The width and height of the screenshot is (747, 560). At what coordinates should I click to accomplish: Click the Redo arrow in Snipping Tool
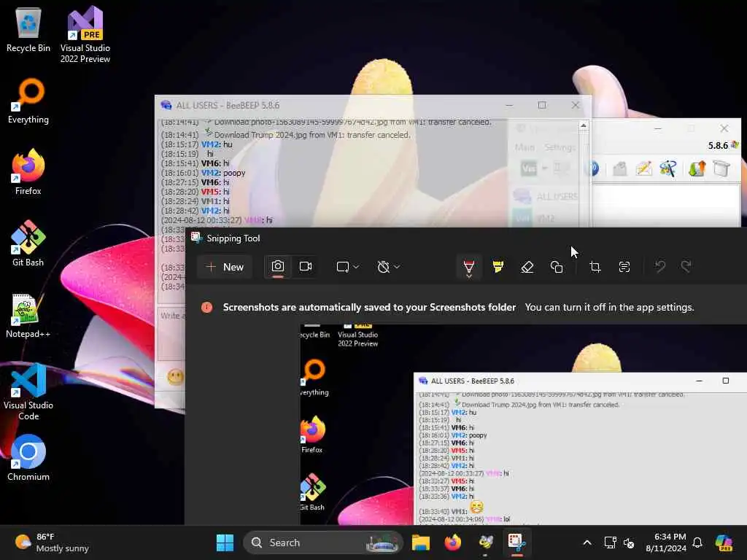686,267
